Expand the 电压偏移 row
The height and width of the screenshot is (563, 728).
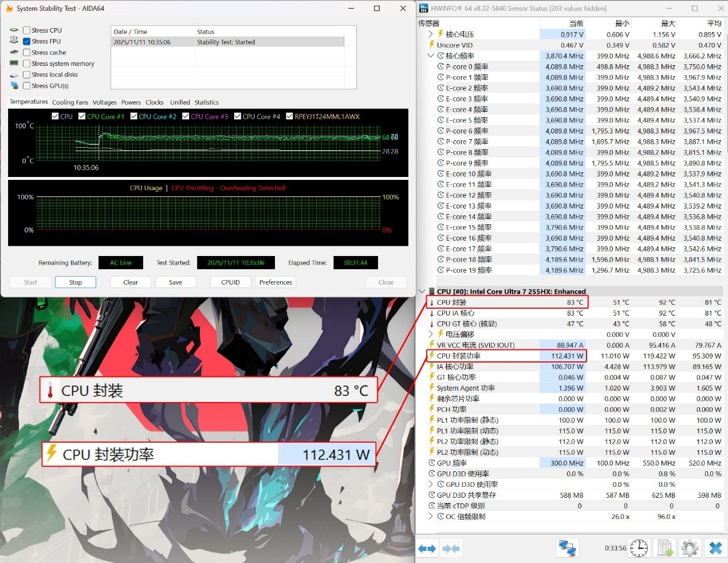[431, 334]
